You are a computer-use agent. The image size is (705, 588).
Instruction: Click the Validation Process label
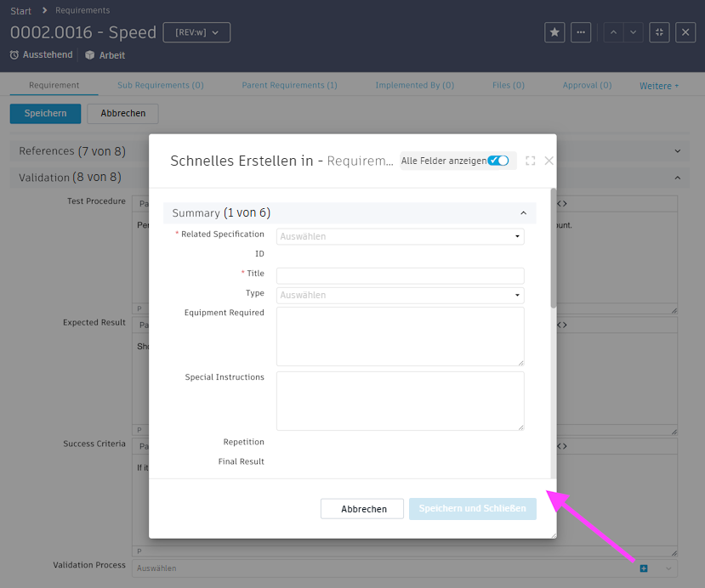[89, 565]
